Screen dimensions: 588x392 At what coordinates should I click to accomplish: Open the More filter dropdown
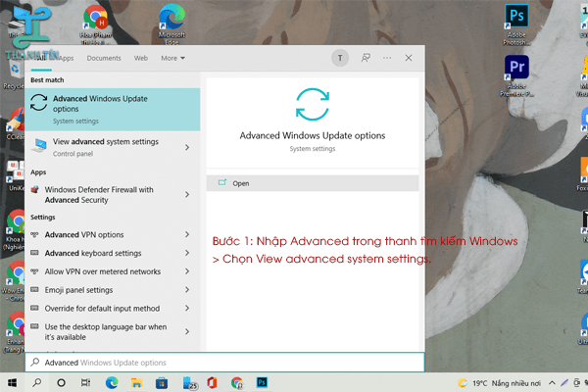tap(172, 58)
